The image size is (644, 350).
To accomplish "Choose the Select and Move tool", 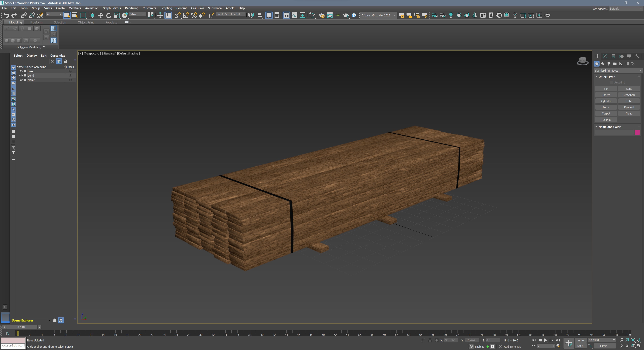I will pyautogui.click(x=100, y=15).
